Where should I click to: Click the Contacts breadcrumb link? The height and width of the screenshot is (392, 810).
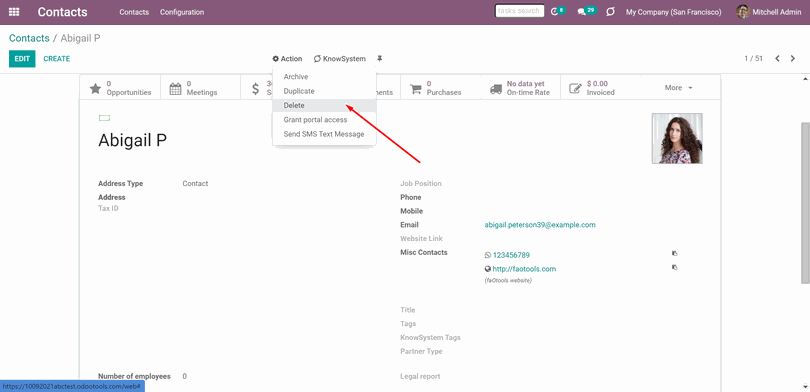(29, 38)
